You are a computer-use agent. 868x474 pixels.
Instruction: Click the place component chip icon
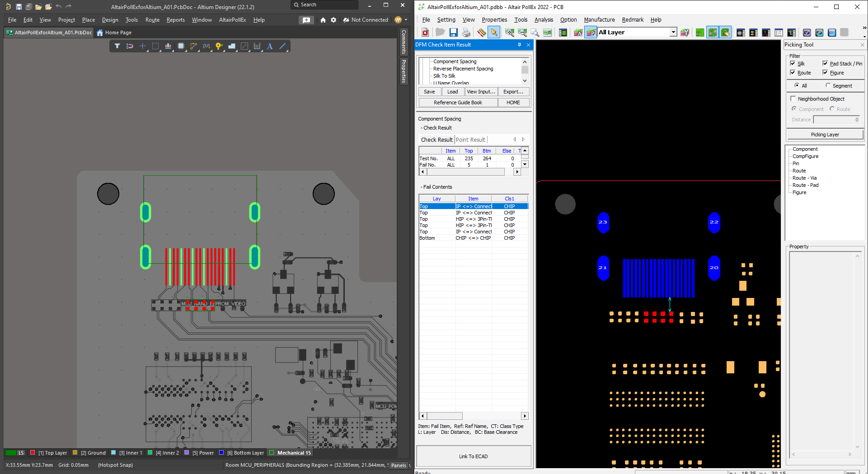[181, 46]
